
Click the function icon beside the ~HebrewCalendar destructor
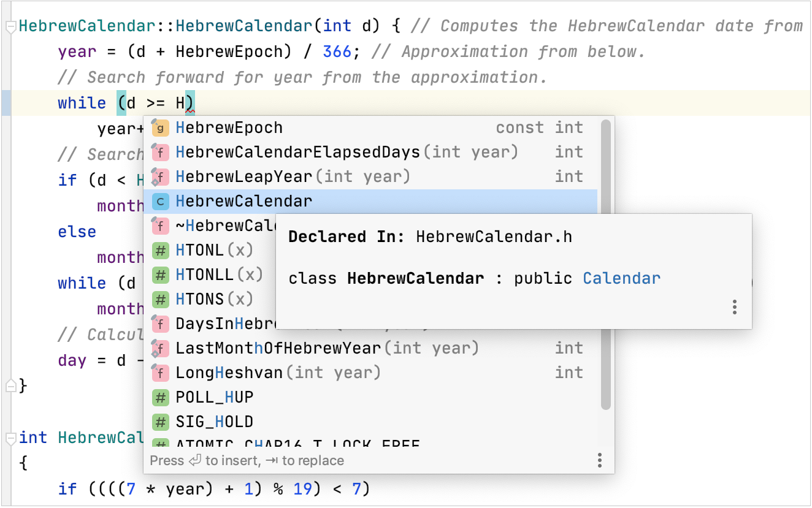coord(160,226)
